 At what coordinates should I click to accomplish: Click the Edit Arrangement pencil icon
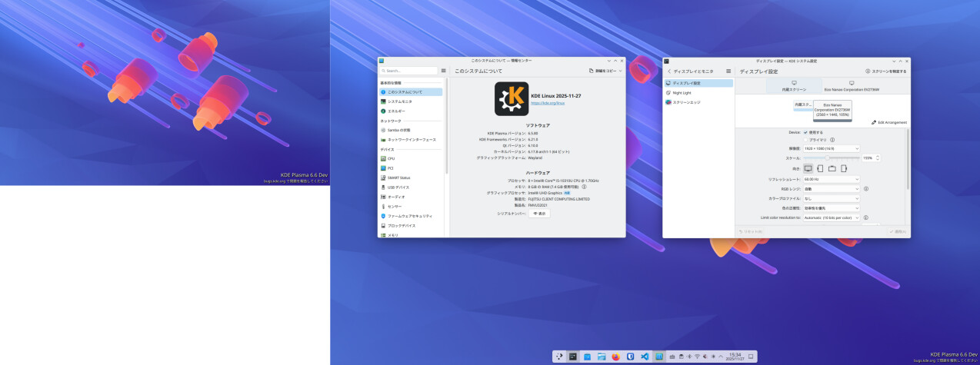(874, 122)
